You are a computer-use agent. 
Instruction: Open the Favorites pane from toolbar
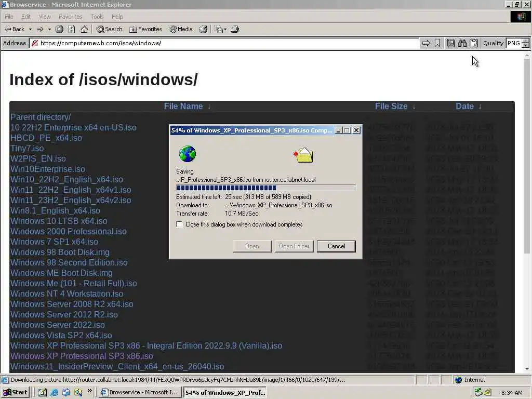coord(146,29)
